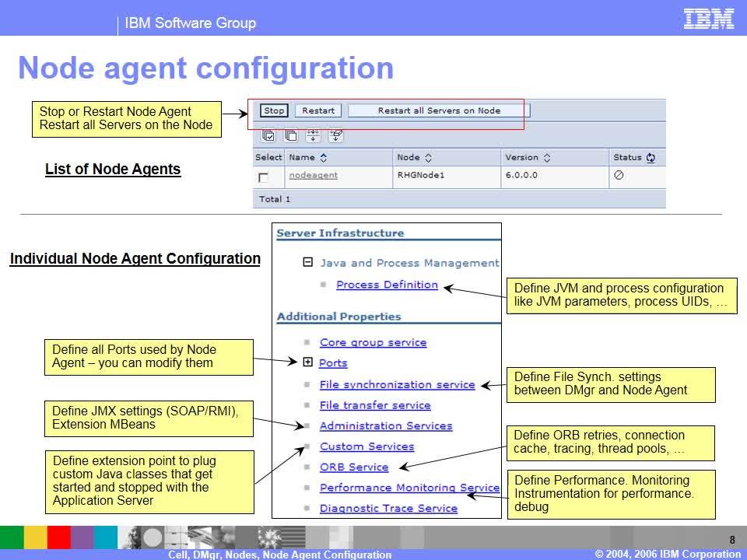Viewport: 747px width, 560px height.
Task: Open File synchronization service link
Action: click(x=398, y=385)
